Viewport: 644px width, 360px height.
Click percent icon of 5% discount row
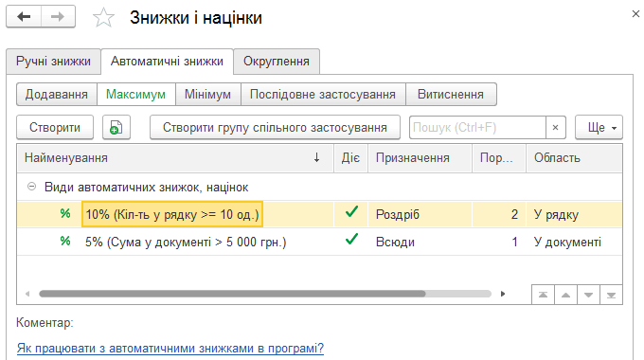tap(65, 241)
